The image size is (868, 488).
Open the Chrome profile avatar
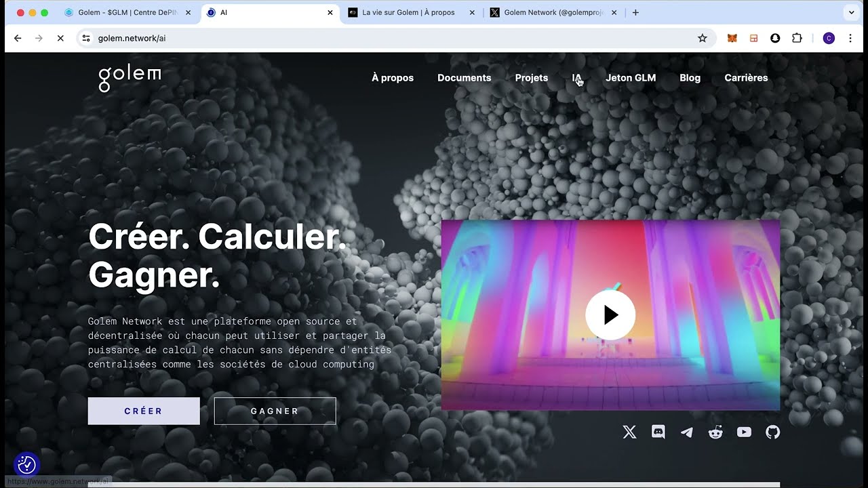tap(829, 39)
